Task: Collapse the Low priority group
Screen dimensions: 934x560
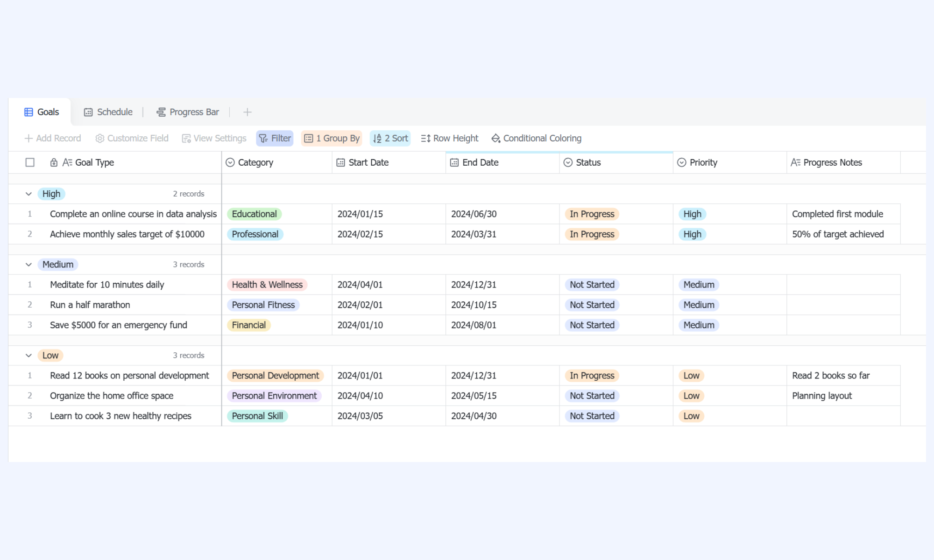Action: 28,356
